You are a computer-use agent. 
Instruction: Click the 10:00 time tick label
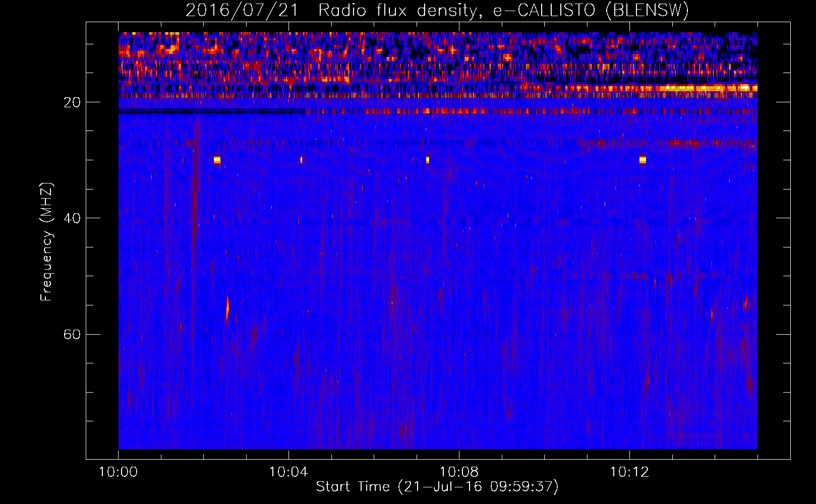click(x=119, y=472)
